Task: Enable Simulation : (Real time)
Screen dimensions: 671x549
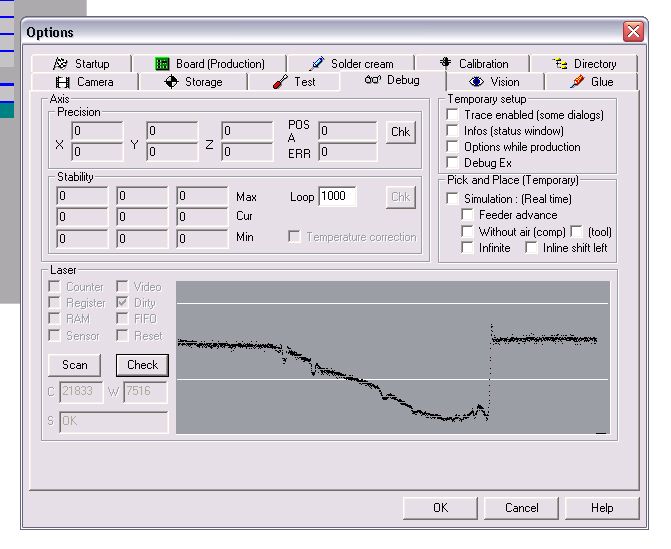Action: point(452,199)
